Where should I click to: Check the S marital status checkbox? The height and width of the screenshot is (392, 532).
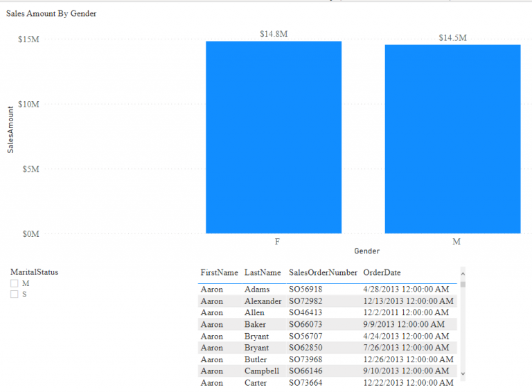pos(14,294)
